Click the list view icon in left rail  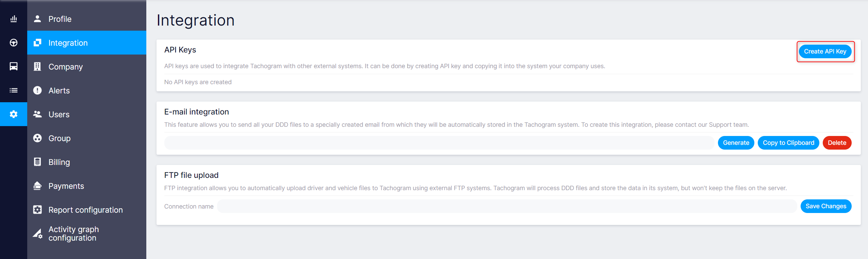pos(14,90)
